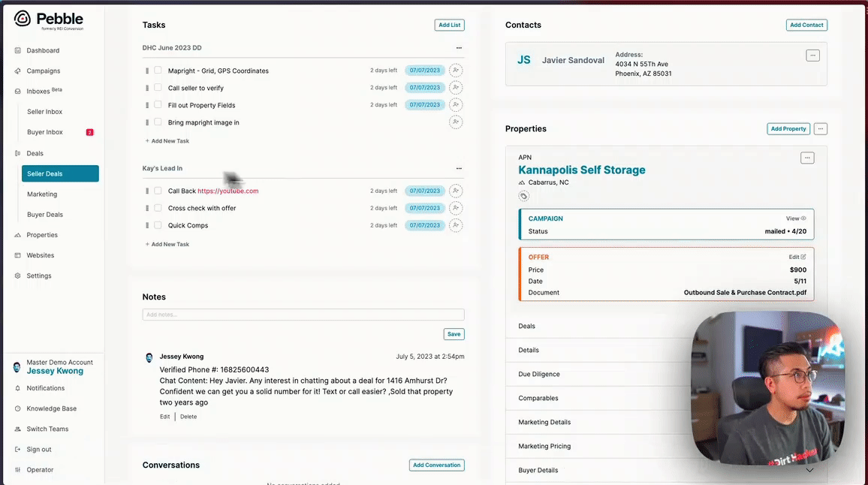This screenshot has width=868, height=485.
Task: Go to Marketing under Deals
Action: coord(42,194)
